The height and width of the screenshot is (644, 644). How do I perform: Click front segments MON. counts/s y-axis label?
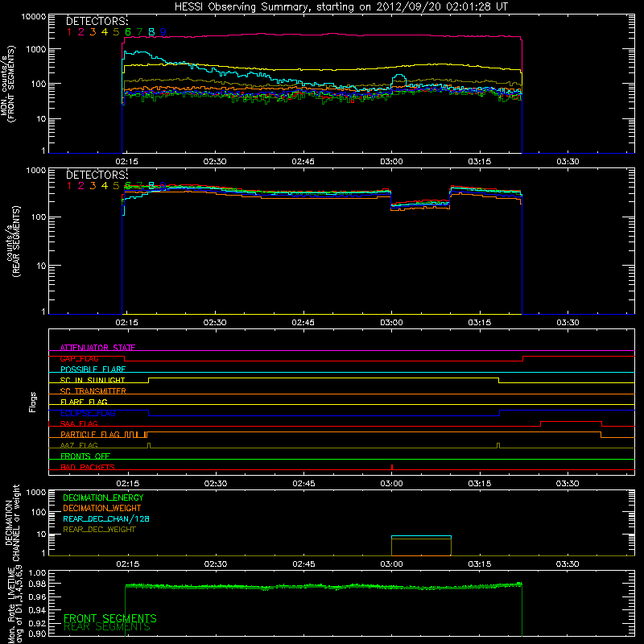(8, 84)
